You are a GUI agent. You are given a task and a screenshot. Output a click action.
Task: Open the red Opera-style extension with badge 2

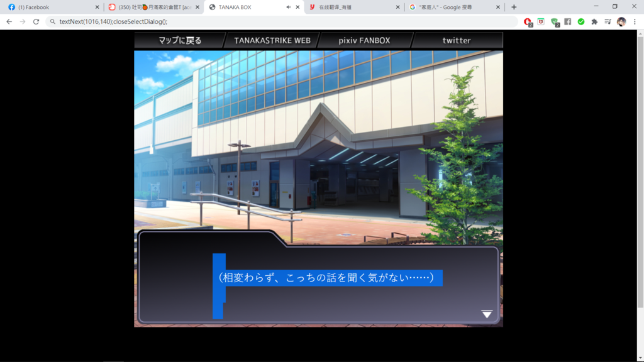pyautogui.click(x=528, y=22)
